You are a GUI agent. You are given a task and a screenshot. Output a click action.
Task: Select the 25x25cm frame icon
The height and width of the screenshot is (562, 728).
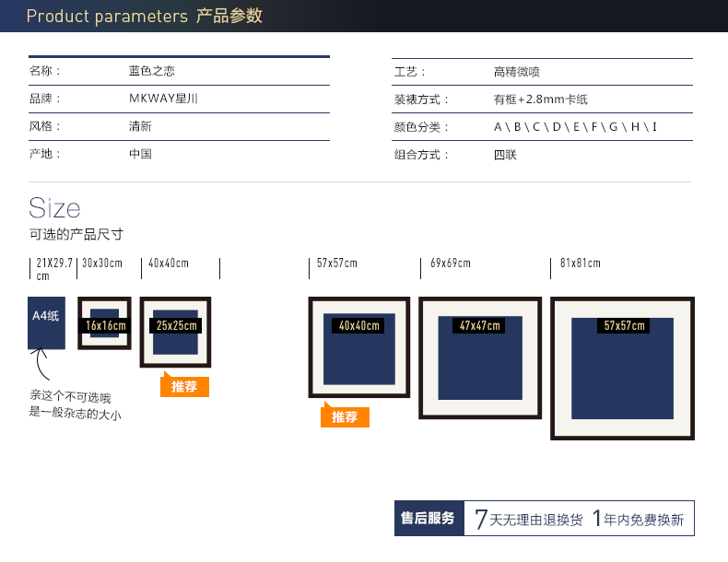175,333
